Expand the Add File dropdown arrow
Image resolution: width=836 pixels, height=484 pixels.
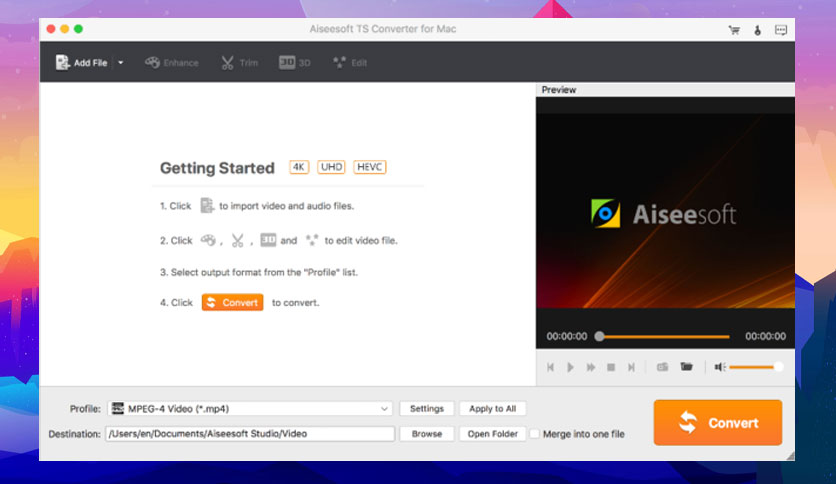[x=120, y=63]
